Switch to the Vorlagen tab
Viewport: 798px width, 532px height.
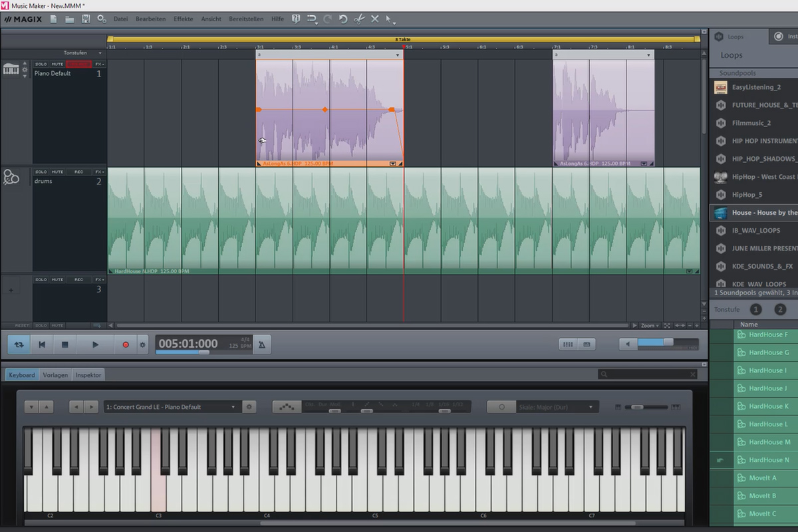click(x=55, y=375)
